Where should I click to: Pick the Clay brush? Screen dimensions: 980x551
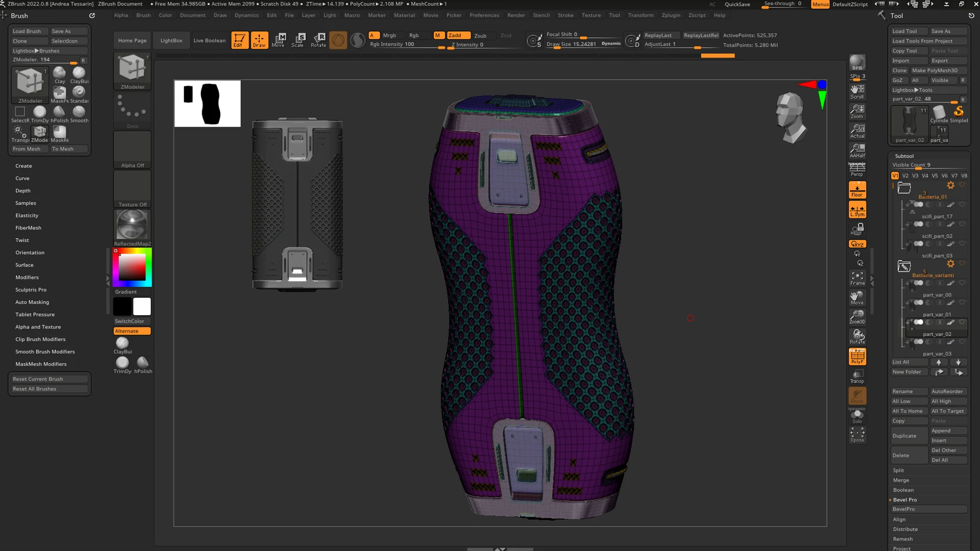pyautogui.click(x=60, y=75)
